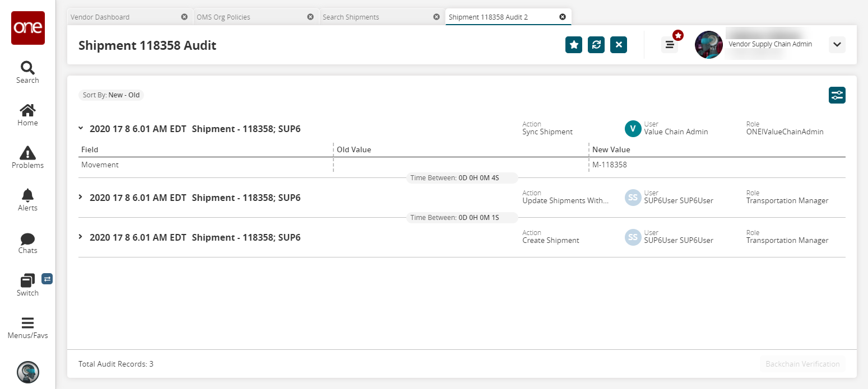Expand the Update Shipments audit record
Viewport: 868px width, 389px height.
[x=81, y=198]
